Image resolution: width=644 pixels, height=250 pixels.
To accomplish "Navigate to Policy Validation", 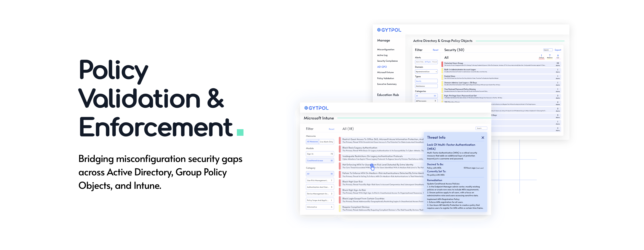I will (385, 78).
